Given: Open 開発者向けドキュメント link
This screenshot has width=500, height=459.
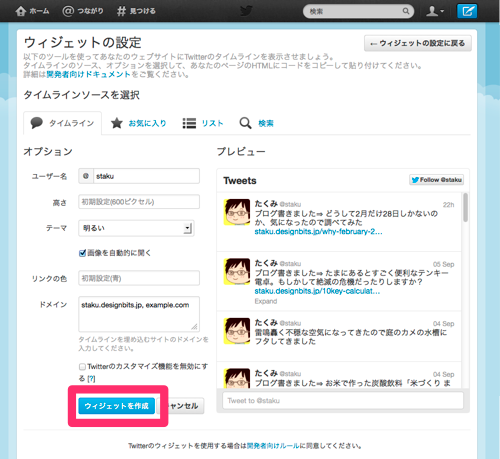Looking at the screenshot, I should [x=88, y=74].
